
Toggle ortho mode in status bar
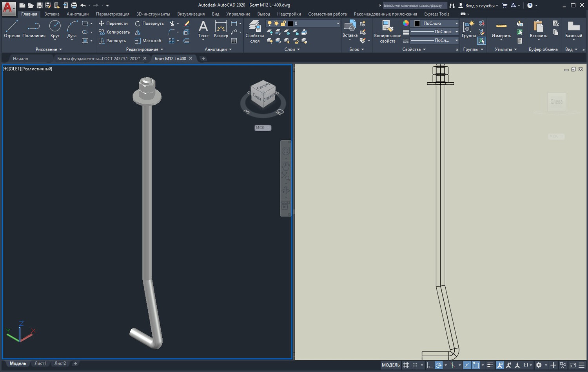point(430,365)
